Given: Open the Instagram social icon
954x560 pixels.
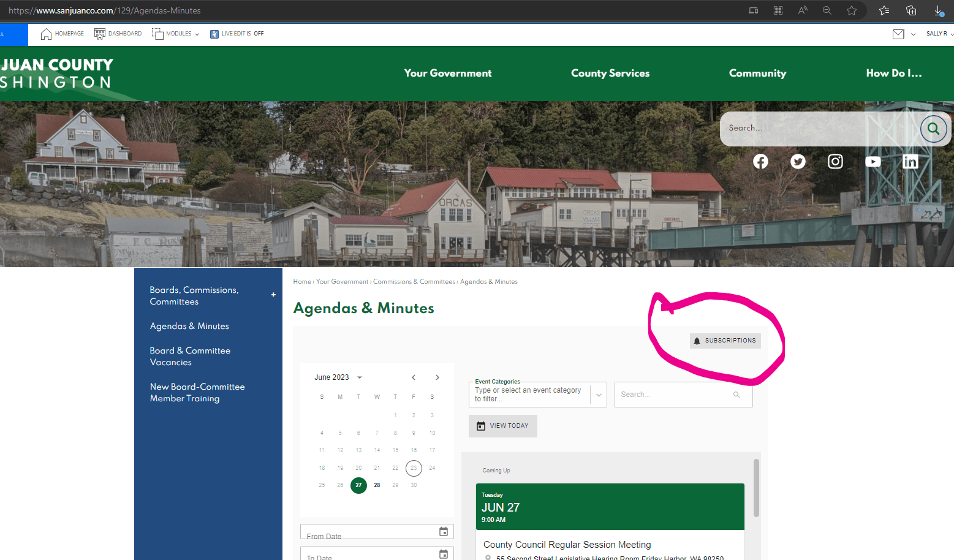Looking at the screenshot, I should click(x=835, y=161).
